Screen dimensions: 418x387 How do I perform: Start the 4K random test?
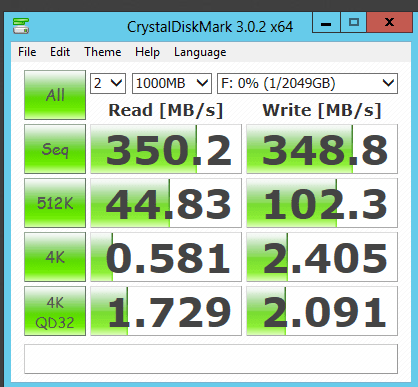click(x=55, y=257)
